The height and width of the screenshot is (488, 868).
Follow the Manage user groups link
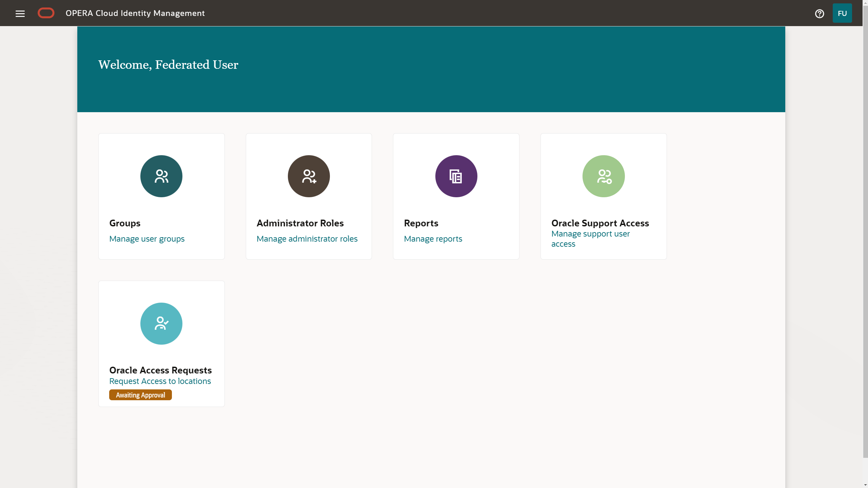click(x=147, y=239)
